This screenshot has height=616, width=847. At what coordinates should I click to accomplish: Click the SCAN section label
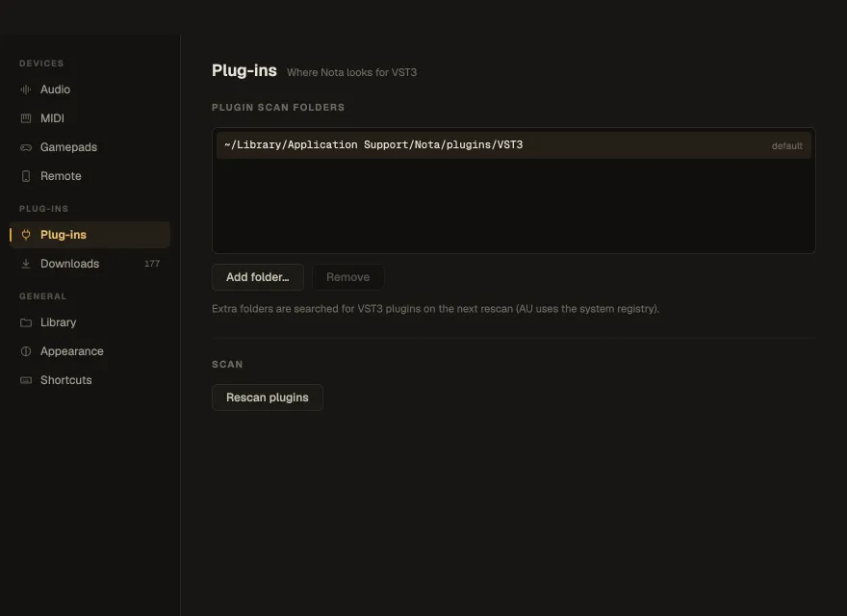pyautogui.click(x=227, y=364)
